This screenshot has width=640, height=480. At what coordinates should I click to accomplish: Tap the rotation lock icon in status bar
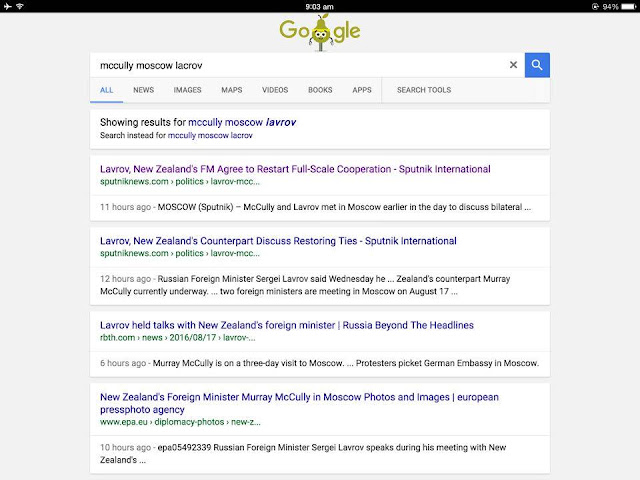tap(595, 7)
